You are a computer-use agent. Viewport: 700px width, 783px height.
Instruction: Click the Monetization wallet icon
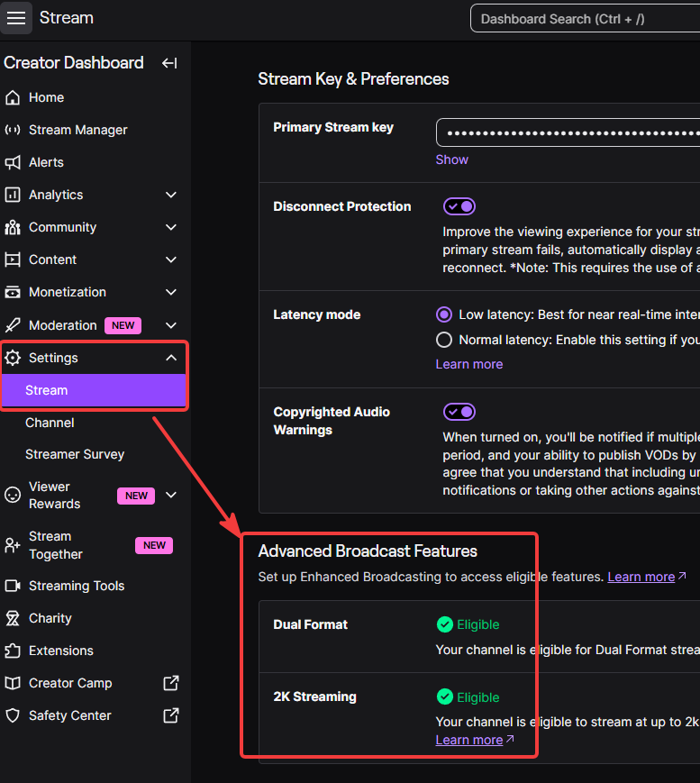(13, 292)
